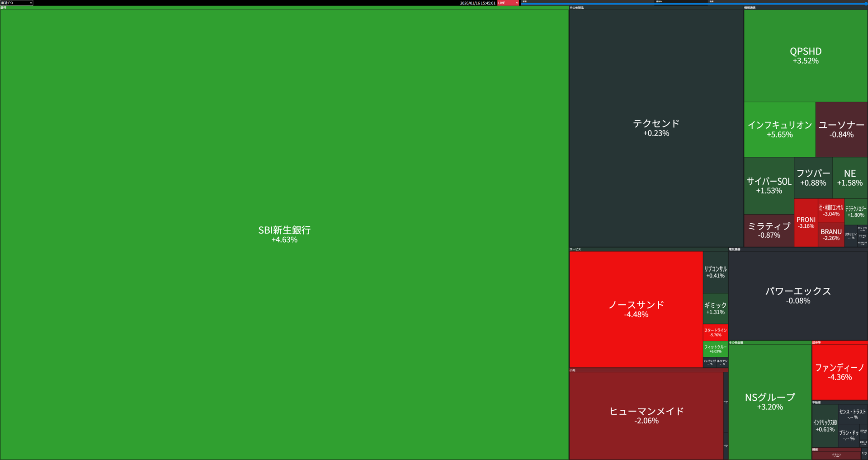Select the red PRONI tile
The image size is (868, 460).
[x=806, y=222]
